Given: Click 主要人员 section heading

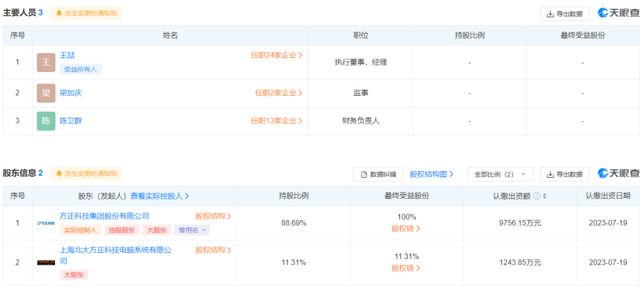Looking at the screenshot, I should click(19, 13).
